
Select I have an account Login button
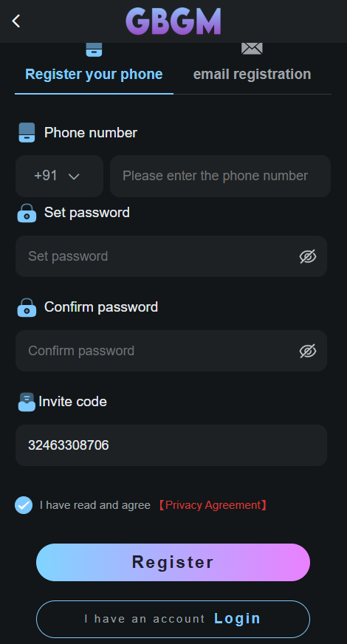173,619
